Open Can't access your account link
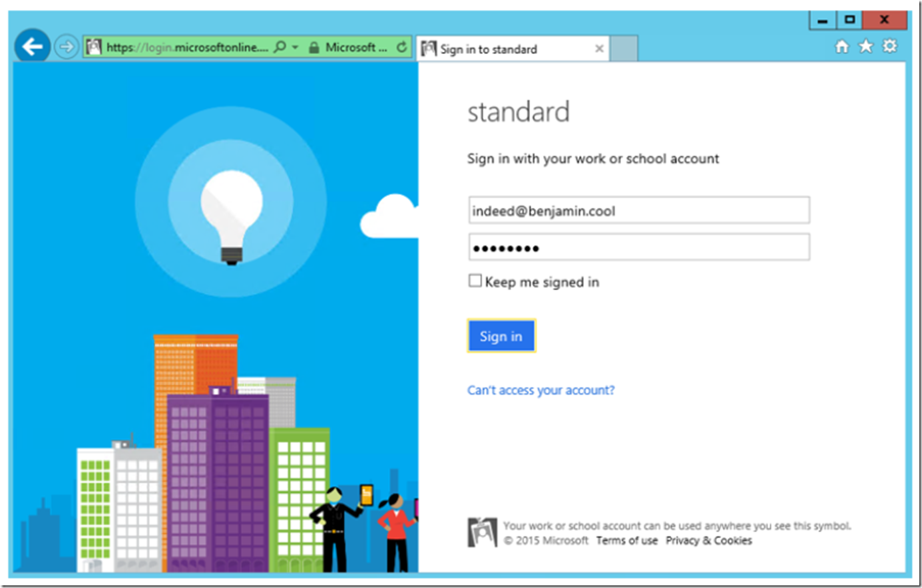This screenshot has width=922, height=588. coord(541,390)
